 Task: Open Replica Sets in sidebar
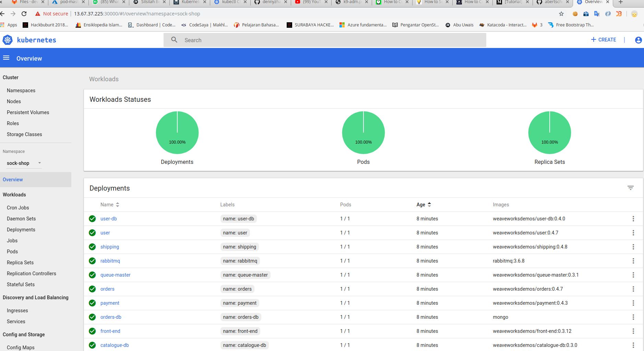click(x=20, y=263)
